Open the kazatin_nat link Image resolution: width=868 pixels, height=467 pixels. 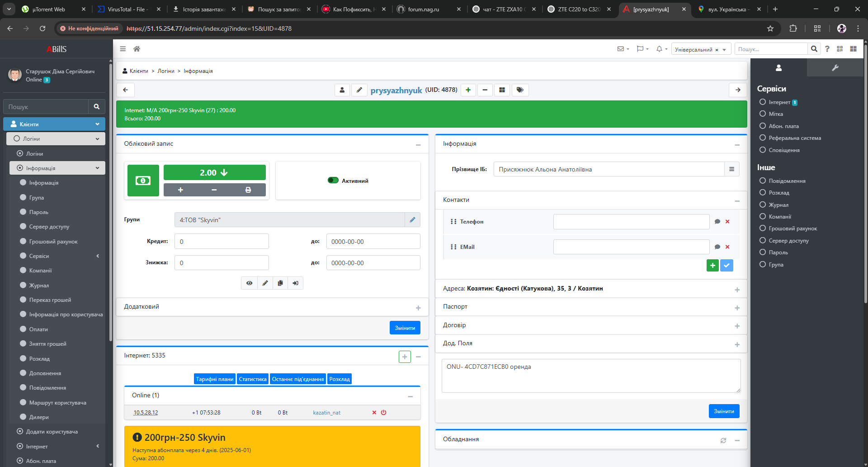(326, 413)
